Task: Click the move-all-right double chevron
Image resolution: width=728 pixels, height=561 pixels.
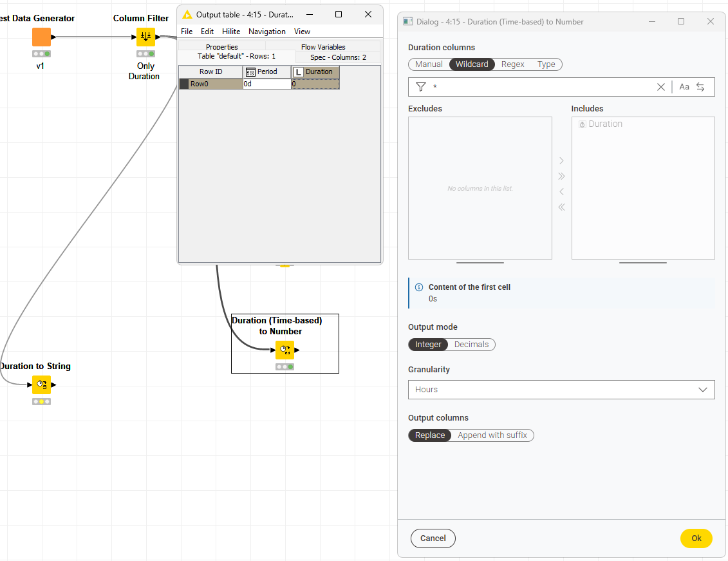Action: point(561,176)
